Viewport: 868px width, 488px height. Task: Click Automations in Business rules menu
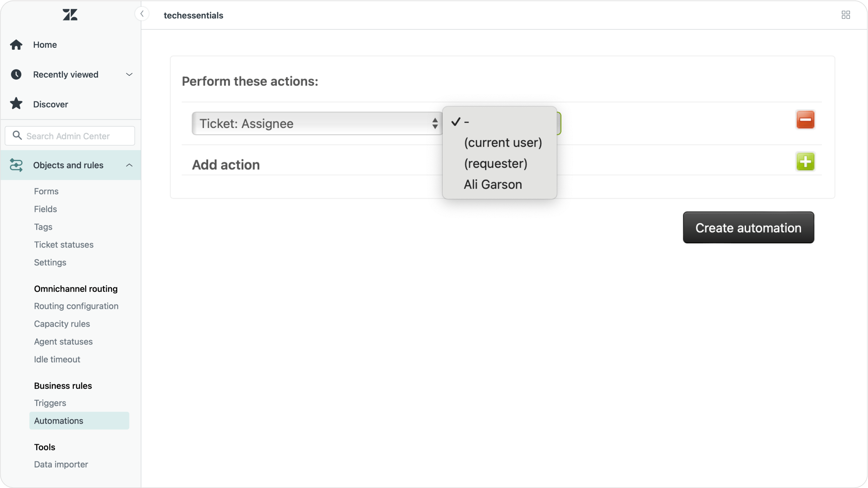58,421
